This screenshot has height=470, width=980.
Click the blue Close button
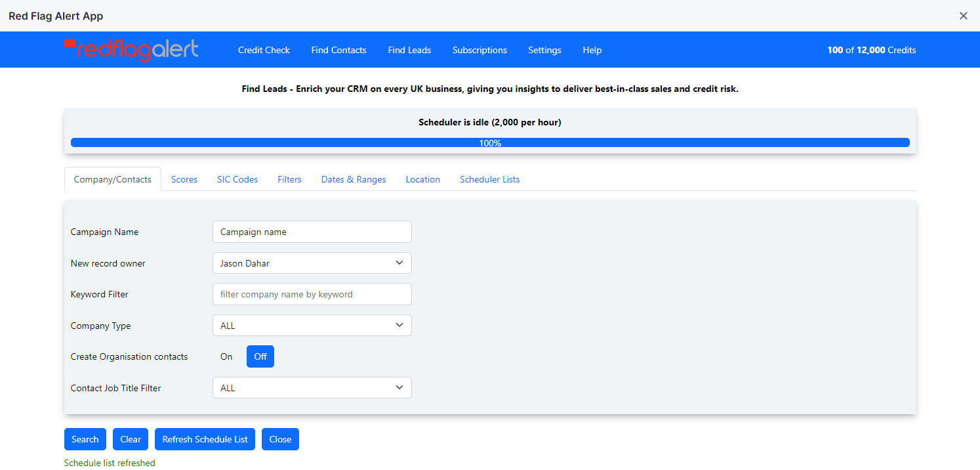coord(280,439)
